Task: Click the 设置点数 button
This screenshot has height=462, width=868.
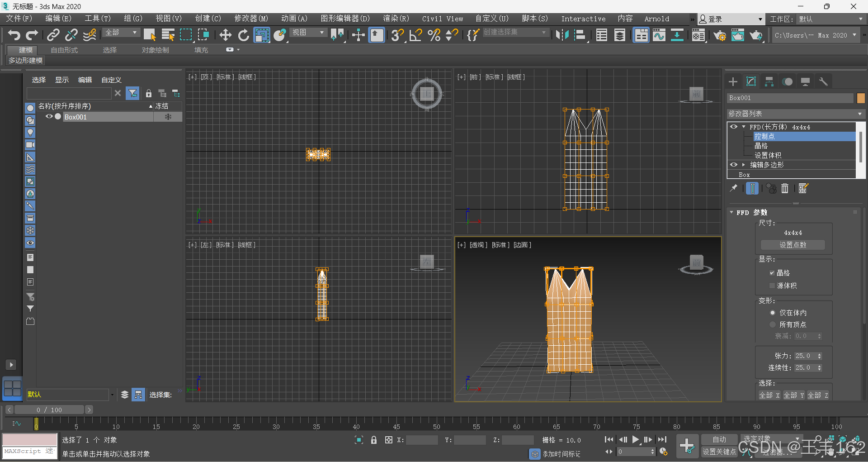Action: [793, 245]
